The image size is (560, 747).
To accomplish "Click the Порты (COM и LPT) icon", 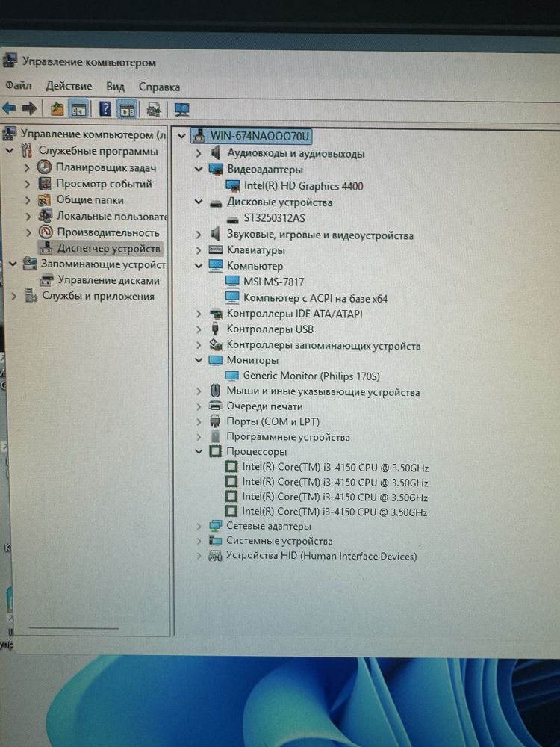I will point(215,421).
